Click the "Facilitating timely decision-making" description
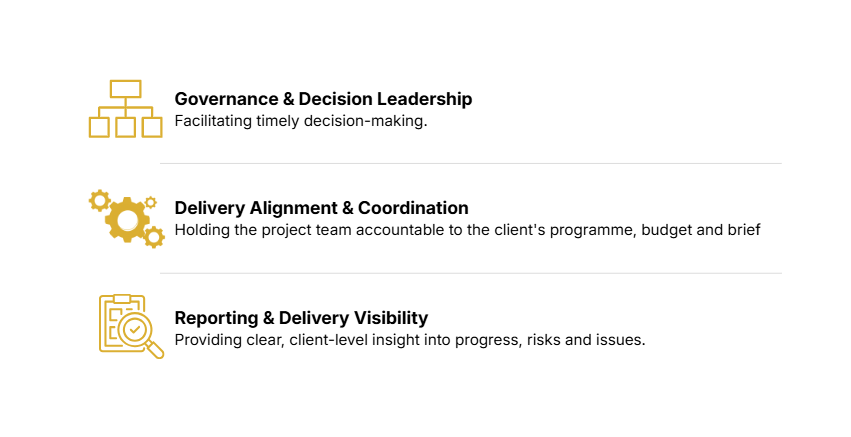Screen dimensions: 851x437 pos(300,121)
